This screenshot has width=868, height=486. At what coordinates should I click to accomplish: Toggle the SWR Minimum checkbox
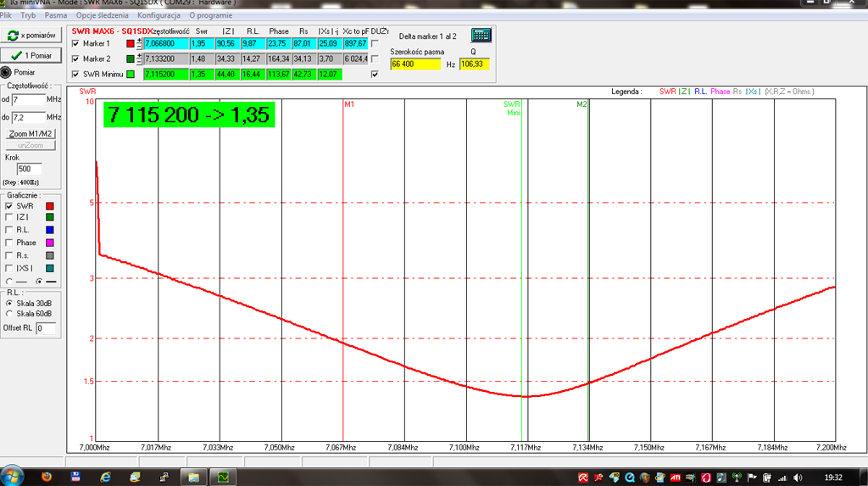(x=75, y=75)
